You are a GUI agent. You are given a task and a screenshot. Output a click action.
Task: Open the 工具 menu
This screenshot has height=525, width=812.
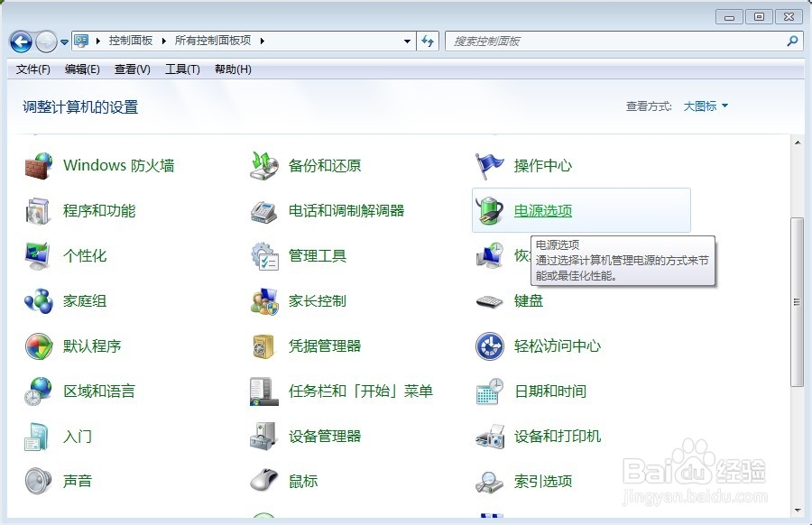tap(181, 69)
